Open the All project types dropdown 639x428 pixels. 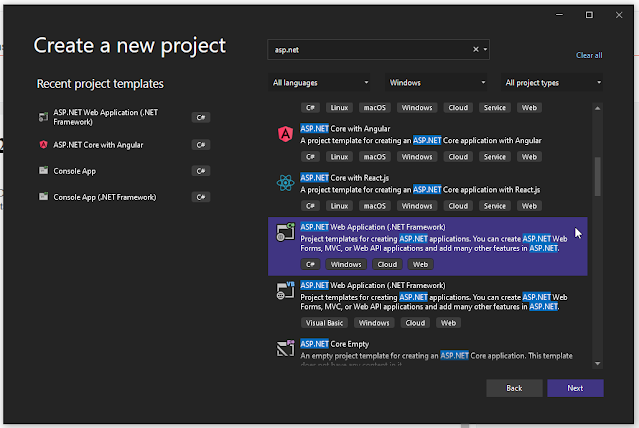[552, 83]
